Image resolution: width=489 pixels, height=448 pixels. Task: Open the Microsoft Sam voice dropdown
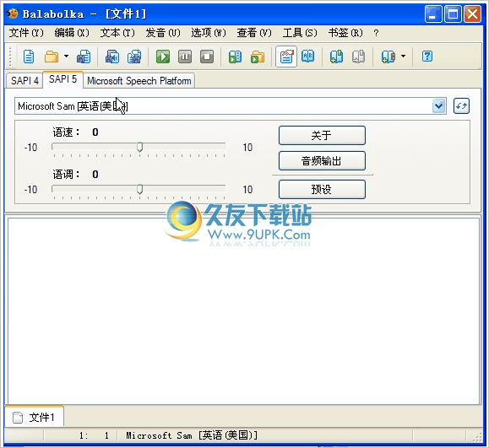tap(231, 106)
